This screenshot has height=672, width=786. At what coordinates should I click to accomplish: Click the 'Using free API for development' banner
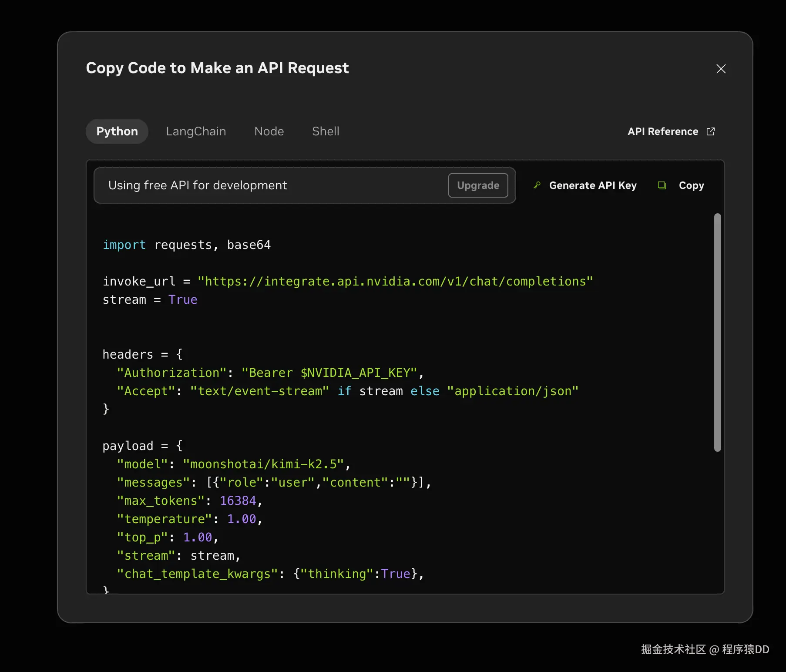point(198,185)
